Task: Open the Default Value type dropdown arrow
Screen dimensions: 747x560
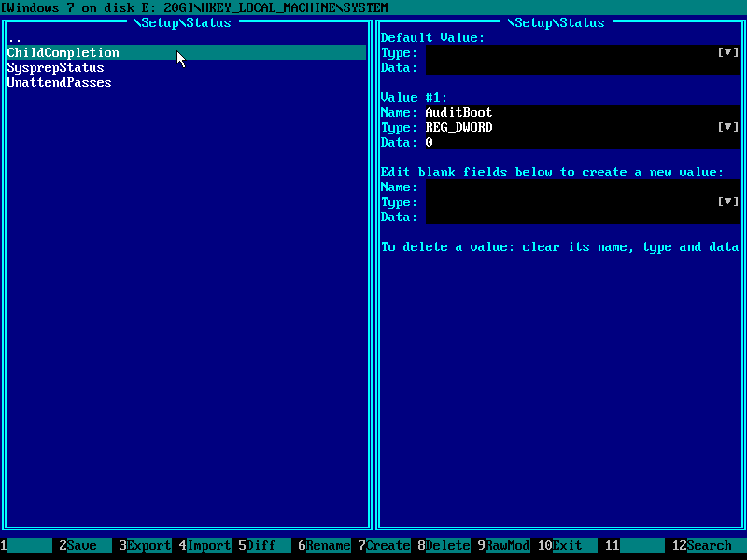Action: pos(728,52)
